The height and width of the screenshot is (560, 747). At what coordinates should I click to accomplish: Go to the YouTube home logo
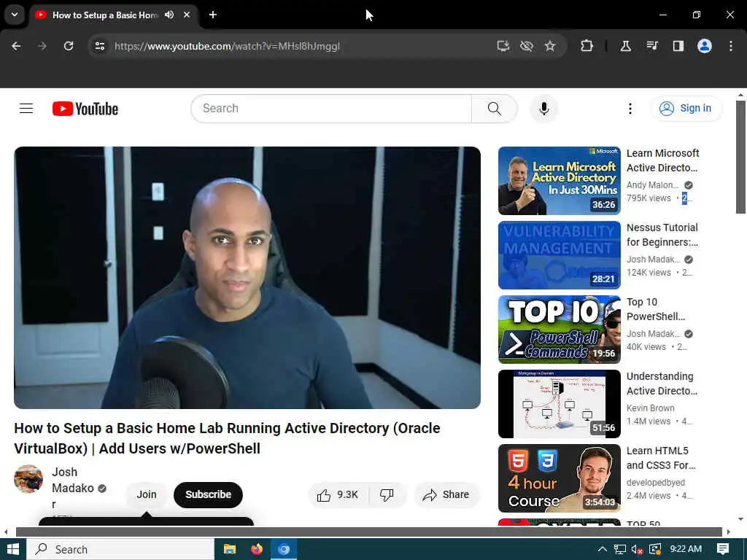click(x=85, y=109)
